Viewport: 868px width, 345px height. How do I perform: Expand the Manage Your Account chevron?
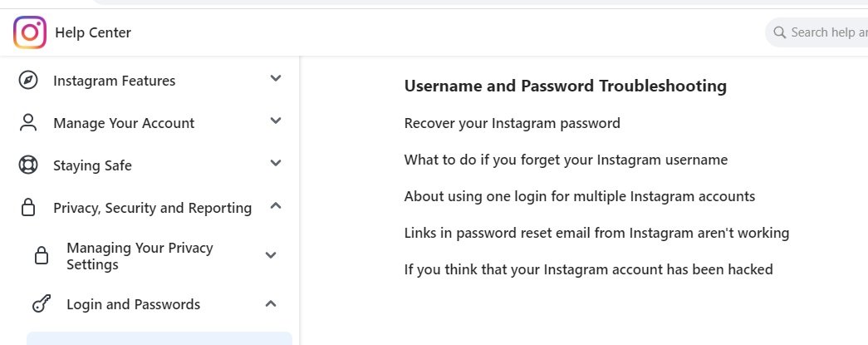click(276, 121)
